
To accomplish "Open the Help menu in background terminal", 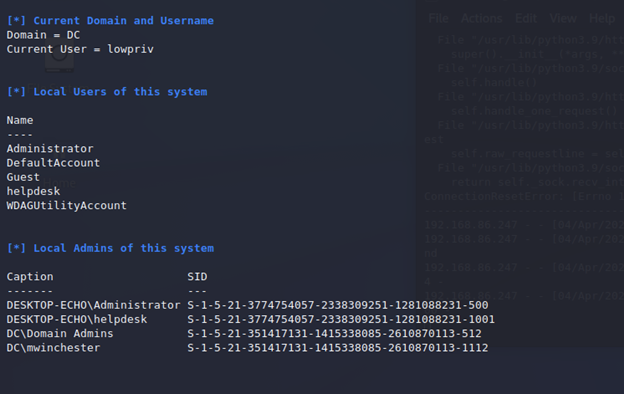I will (602, 18).
